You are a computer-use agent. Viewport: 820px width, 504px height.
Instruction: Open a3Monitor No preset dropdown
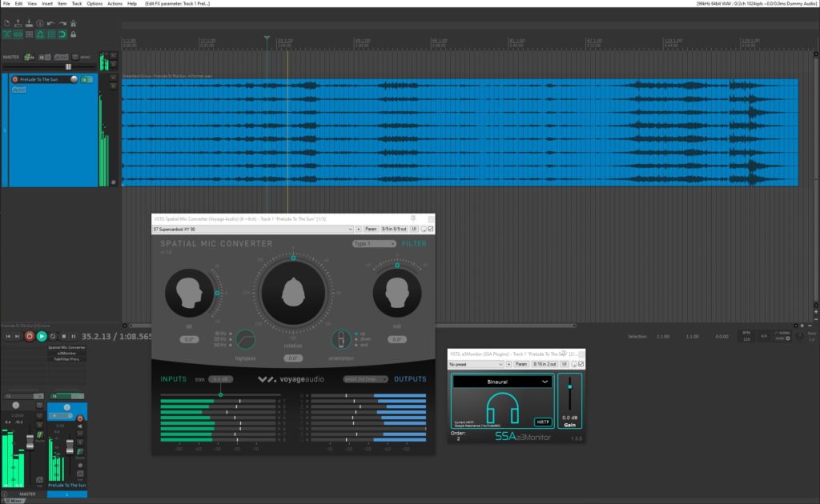coord(476,364)
